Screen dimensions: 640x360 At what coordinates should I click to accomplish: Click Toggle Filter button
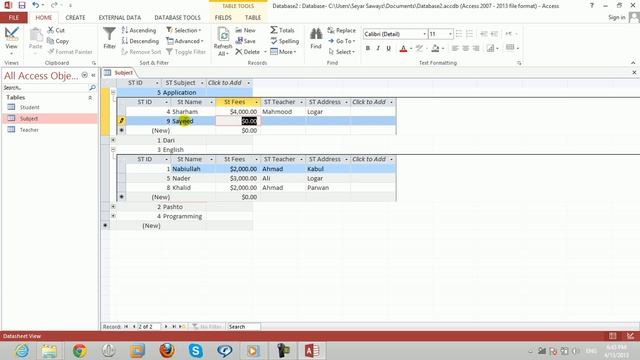click(186, 52)
